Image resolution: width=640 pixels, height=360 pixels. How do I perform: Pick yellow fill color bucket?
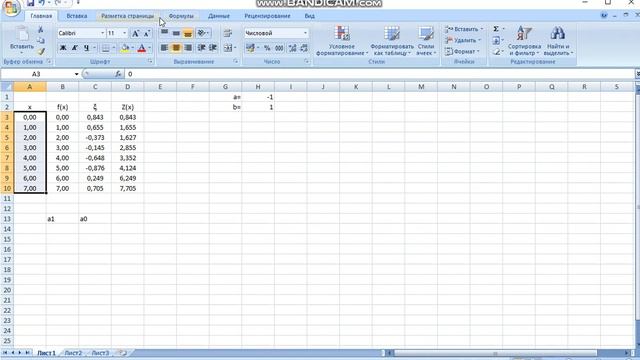(126, 48)
